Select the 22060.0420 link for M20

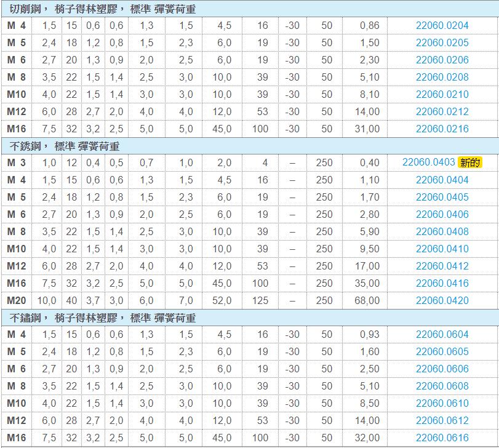pos(442,301)
